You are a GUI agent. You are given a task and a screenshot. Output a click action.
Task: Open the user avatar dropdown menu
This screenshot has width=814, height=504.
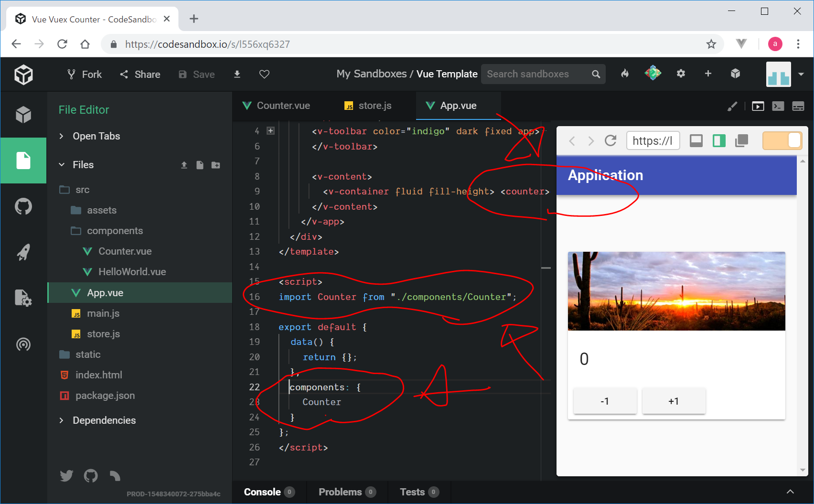[801, 74]
